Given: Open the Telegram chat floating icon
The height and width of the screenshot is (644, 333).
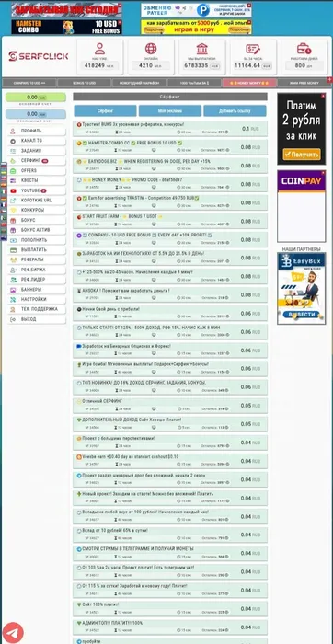Looking at the screenshot, I should [13, 633].
